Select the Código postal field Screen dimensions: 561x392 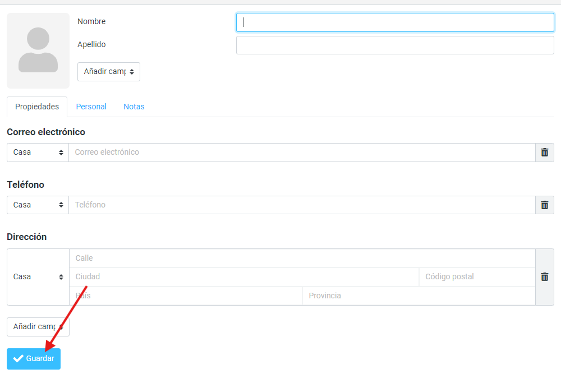pos(477,277)
